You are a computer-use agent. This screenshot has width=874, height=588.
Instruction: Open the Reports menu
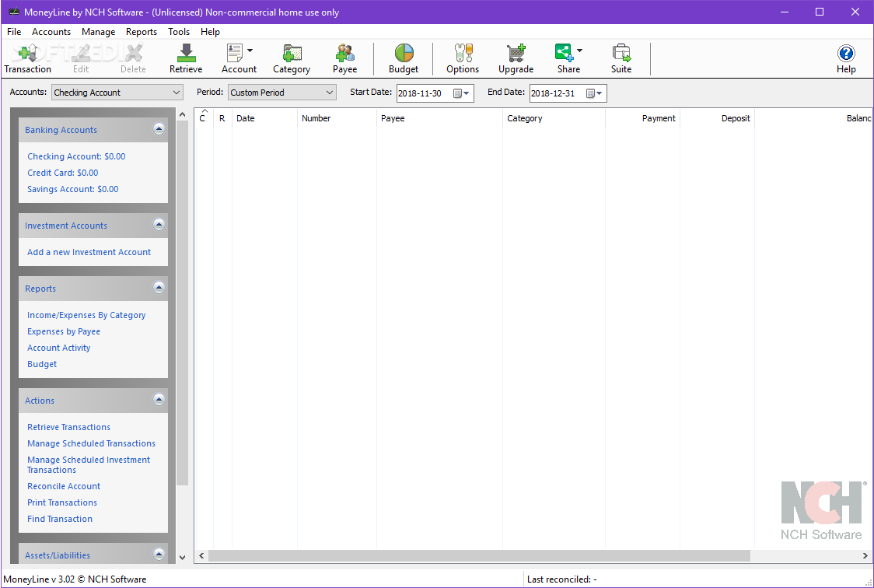(x=142, y=32)
